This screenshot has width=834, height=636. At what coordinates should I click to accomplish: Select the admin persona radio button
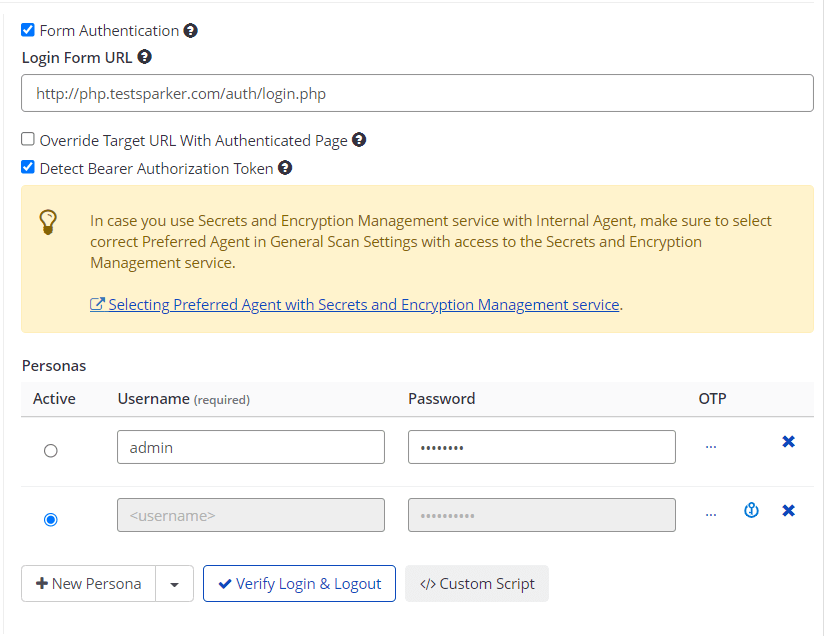point(50,450)
